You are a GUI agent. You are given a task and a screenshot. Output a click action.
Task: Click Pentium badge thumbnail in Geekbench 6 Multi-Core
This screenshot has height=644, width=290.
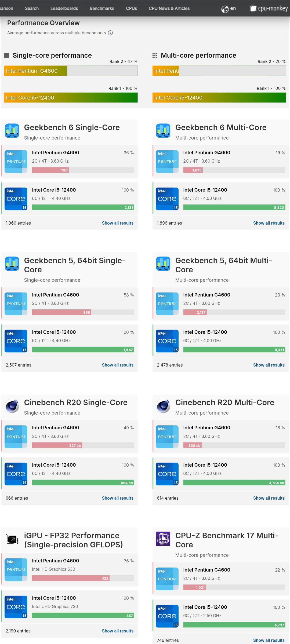tap(167, 161)
